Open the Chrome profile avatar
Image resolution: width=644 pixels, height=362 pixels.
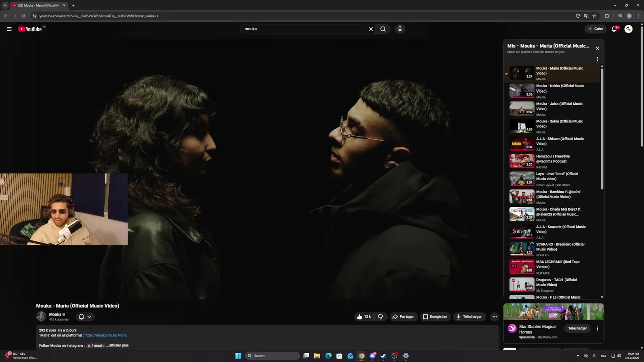click(x=629, y=16)
